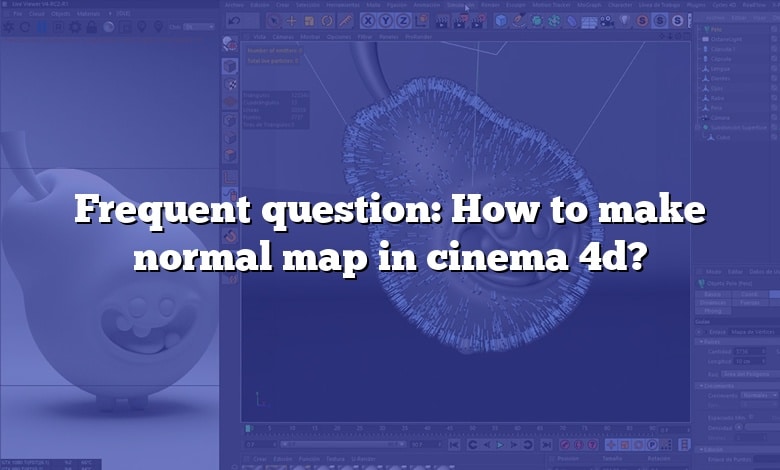
Task: Open the viewport Filtrar menu
Action: pos(365,37)
